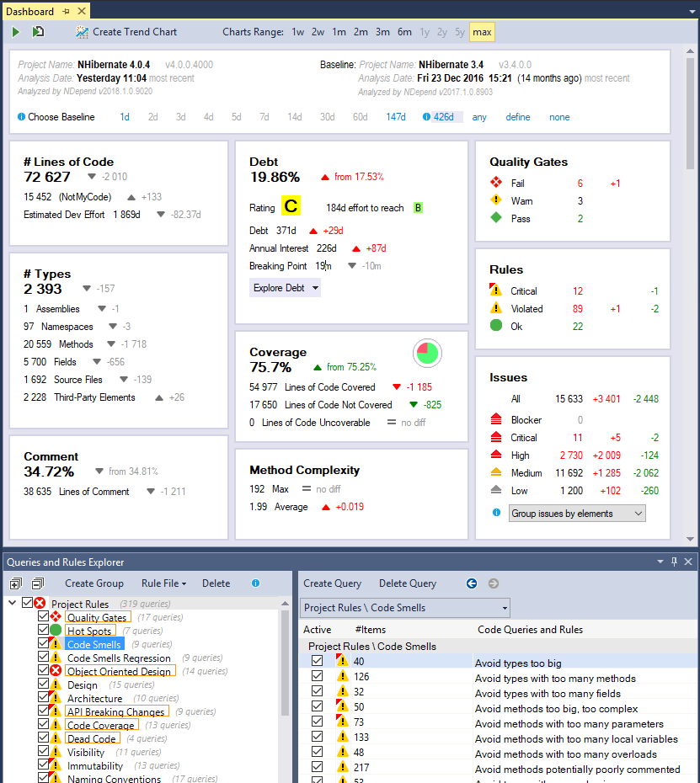Click the Quality Gates Fail red diamond icon
Screen dimensions: 700x783
coord(496,182)
